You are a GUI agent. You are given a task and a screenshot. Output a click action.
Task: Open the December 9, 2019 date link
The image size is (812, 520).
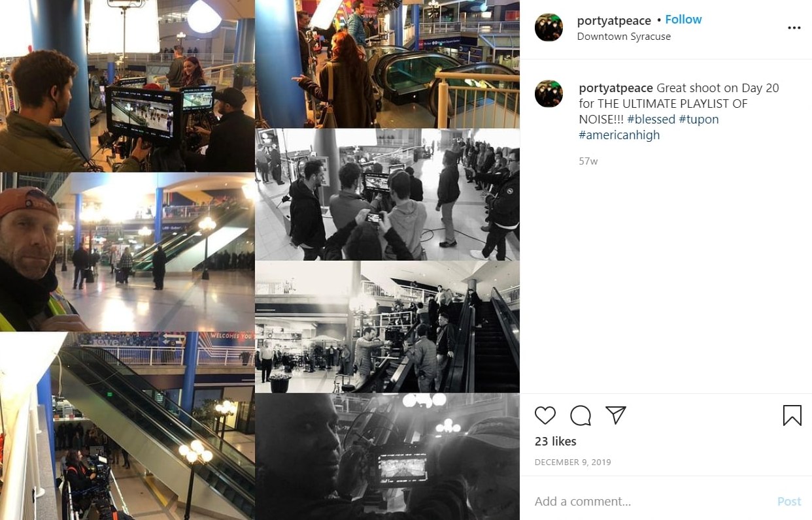point(573,463)
